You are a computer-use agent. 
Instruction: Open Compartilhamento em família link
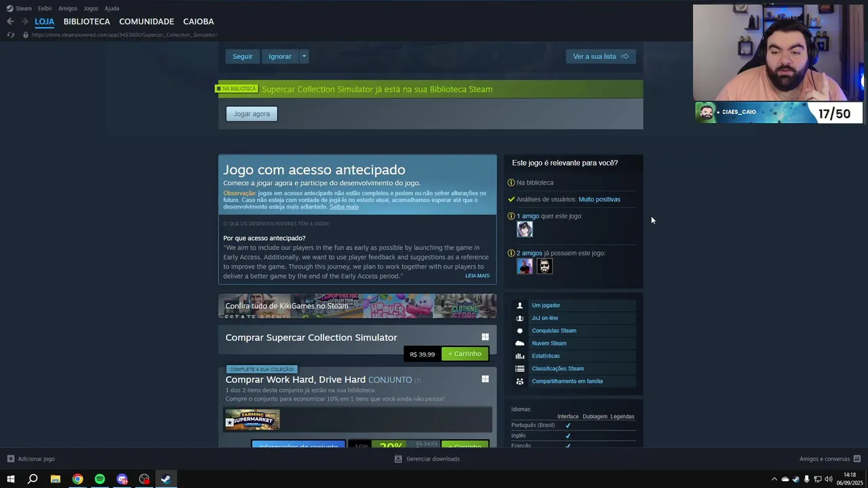pos(568,381)
